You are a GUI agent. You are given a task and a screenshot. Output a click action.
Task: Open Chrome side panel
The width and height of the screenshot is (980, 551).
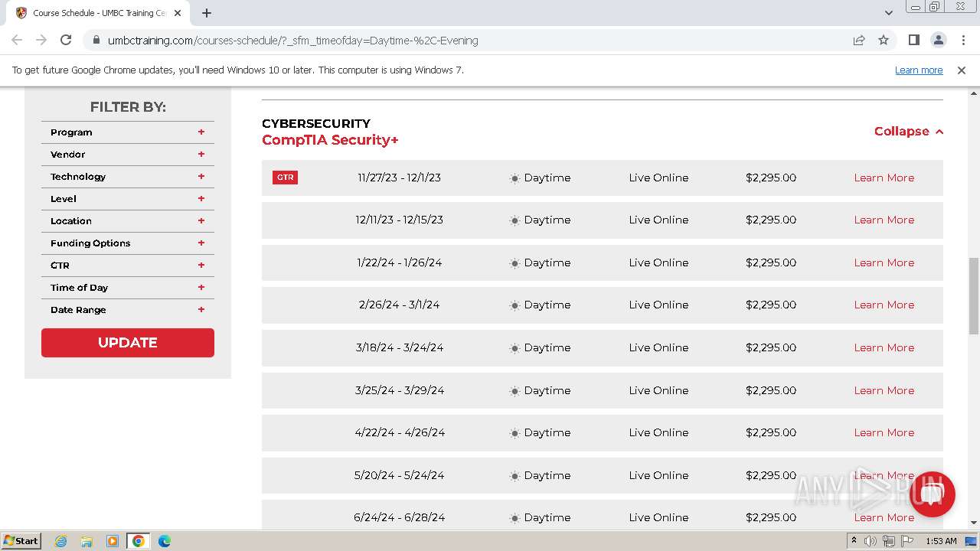point(913,40)
